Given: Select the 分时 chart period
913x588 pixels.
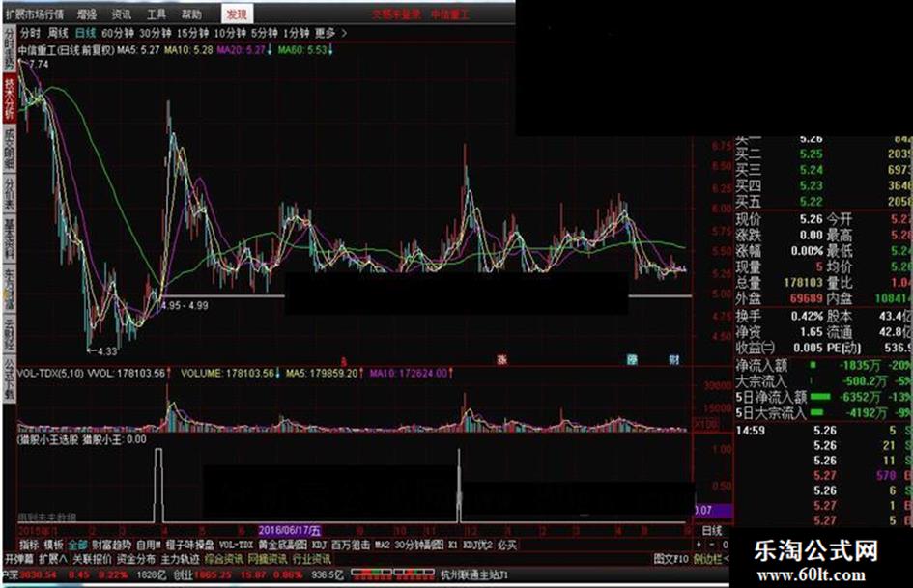Looking at the screenshot, I should point(30,33).
